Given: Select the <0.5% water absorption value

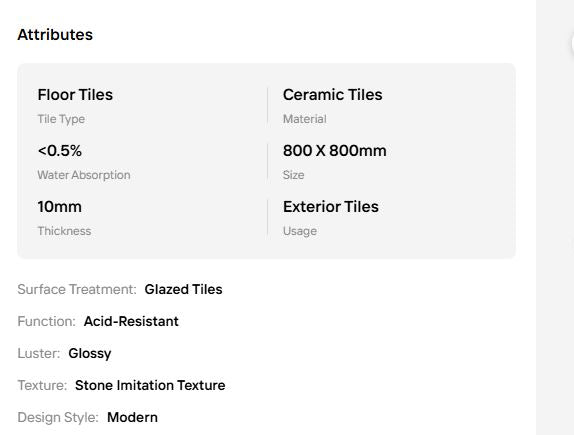Looking at the screenshot, I should 60,150.
